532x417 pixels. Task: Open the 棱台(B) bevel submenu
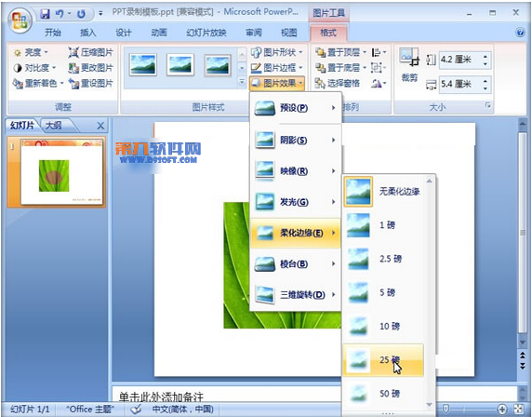point(295,263)
